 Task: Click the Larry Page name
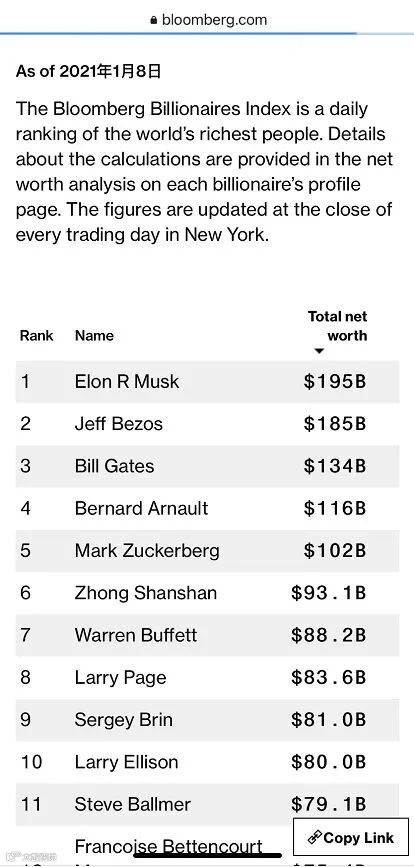(x=120, y=677)
